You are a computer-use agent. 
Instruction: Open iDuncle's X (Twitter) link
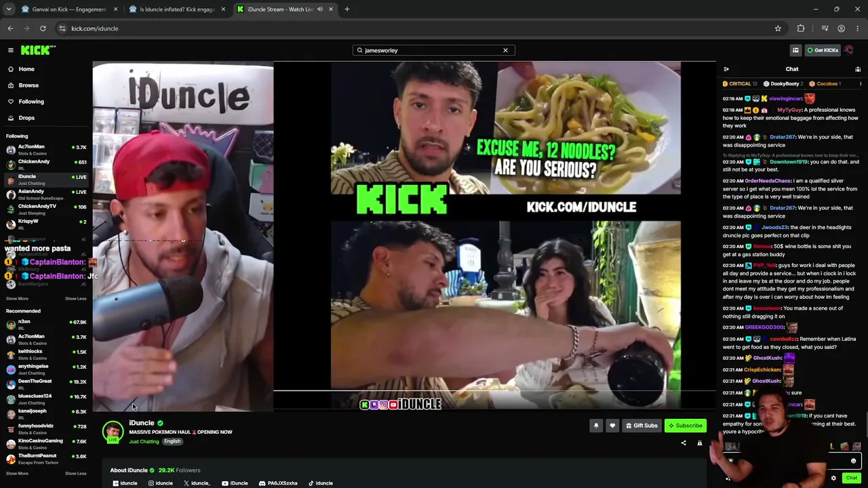197,483
